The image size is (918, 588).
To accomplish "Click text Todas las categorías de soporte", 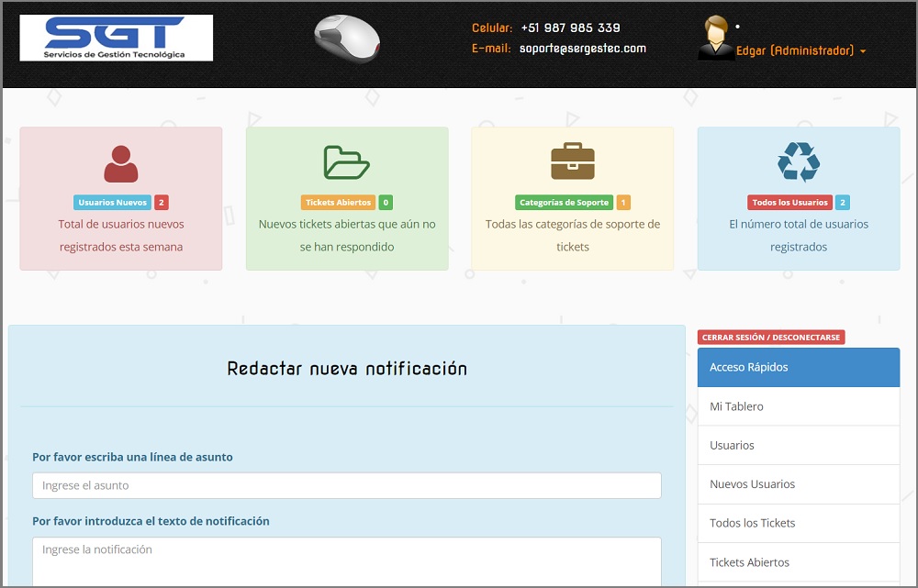I will pos(573,224).
